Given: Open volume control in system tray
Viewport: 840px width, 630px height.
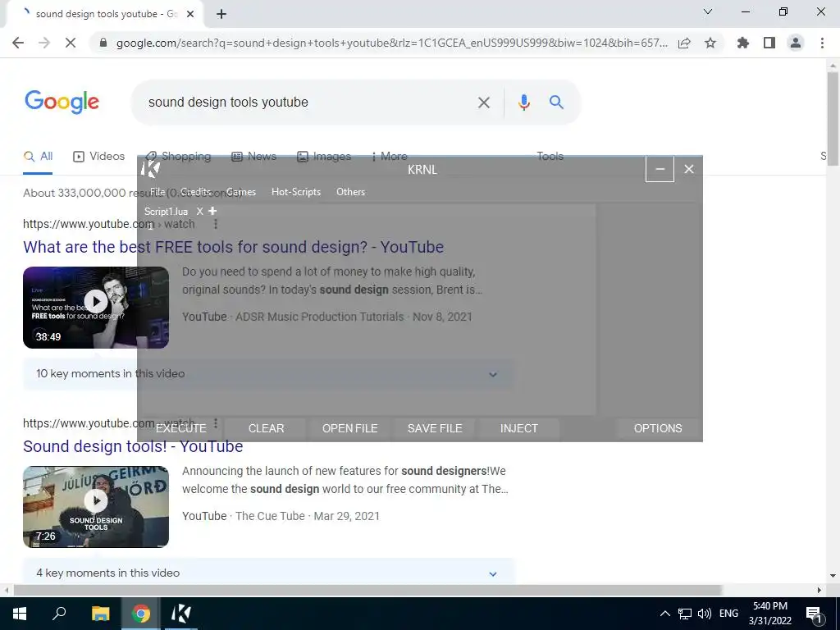Looking at the screenshot, I should tap(705, 614).
